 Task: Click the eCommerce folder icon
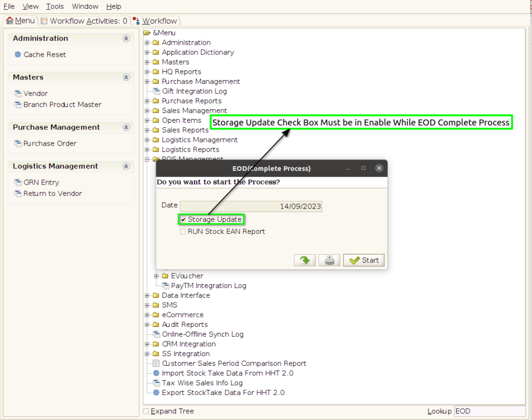click(156, 315)
